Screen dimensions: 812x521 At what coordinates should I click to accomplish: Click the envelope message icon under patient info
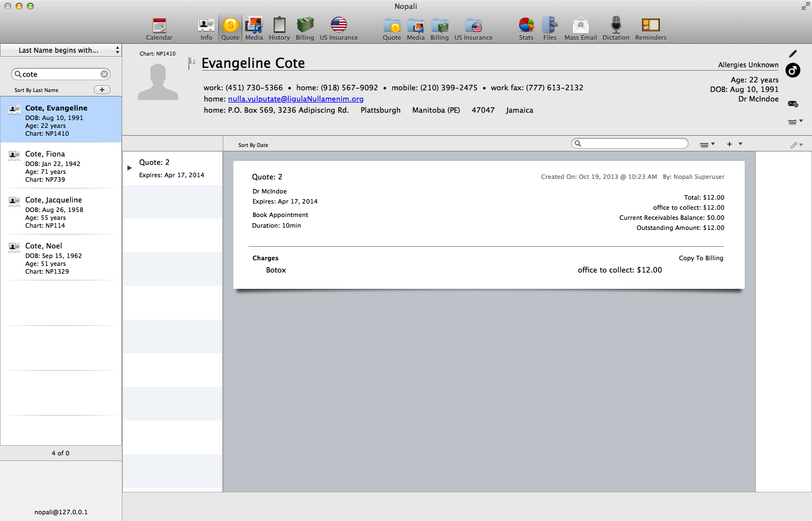793,104
